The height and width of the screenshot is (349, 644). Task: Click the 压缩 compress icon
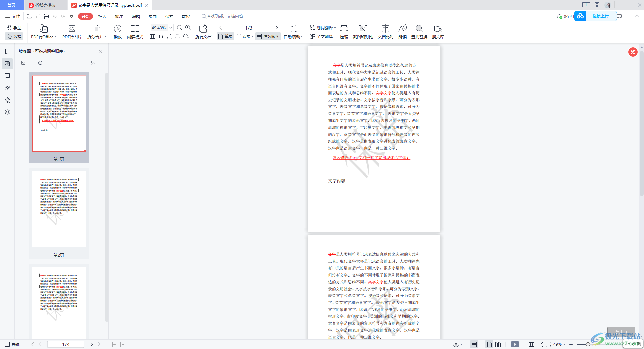(x=344, y=29)
